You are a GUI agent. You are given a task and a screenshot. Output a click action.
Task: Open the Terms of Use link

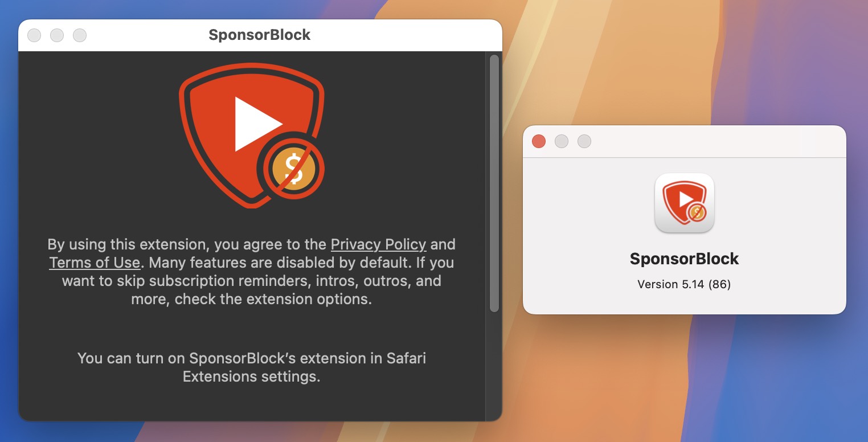(95, 263)
